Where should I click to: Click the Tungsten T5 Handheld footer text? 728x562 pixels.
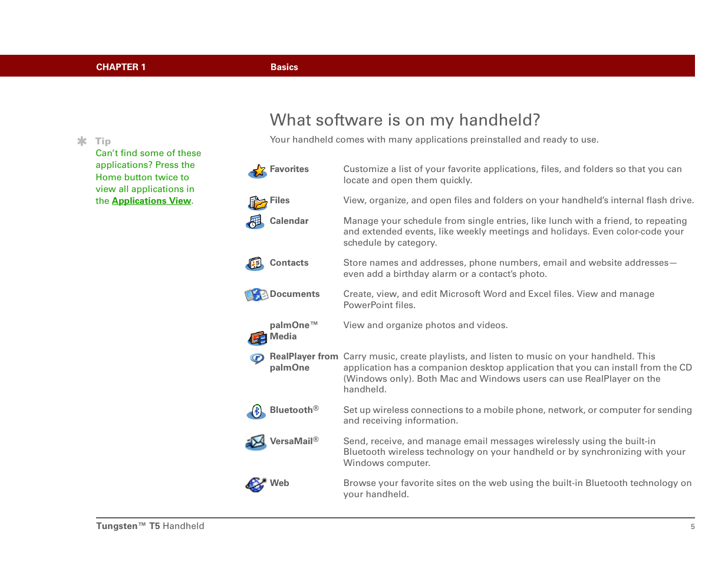[x=150, y=526]
